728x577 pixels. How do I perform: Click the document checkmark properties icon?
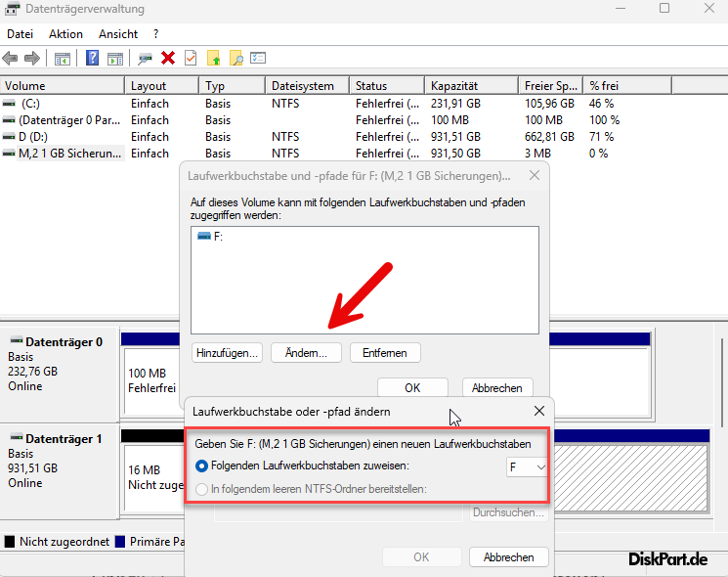[191, 59]
